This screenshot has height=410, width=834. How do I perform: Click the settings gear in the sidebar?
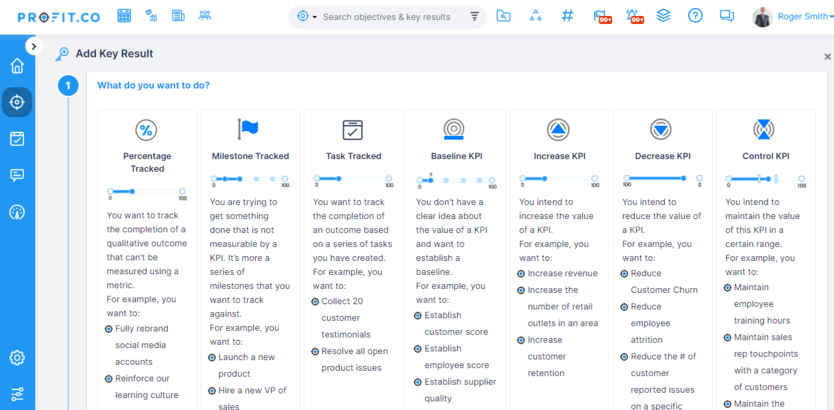coord(17,358)
